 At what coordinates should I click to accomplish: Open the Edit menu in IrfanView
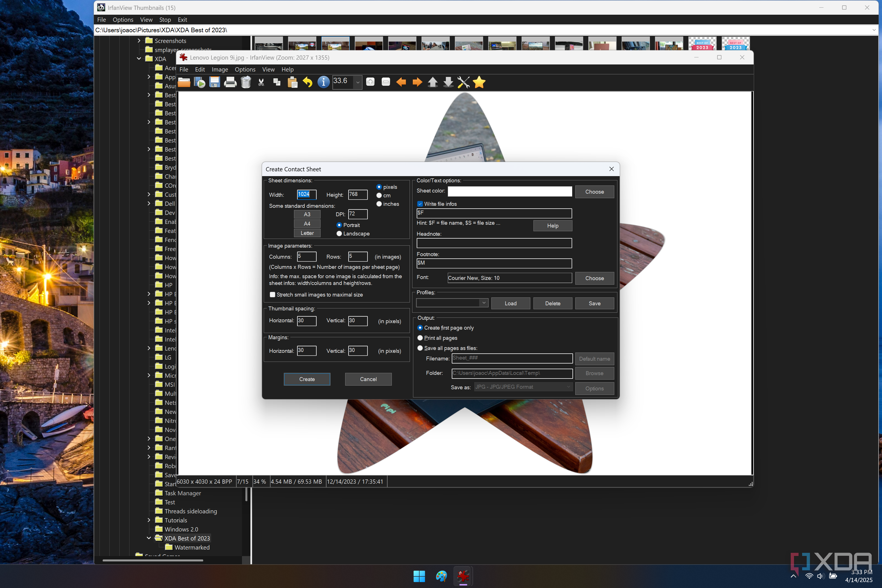click(200, 69)
